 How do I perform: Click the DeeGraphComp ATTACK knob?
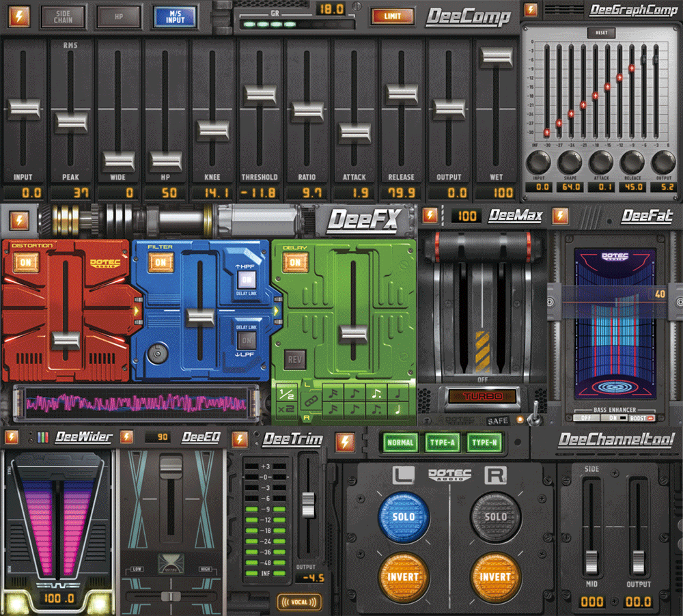(x=601, y=162)
